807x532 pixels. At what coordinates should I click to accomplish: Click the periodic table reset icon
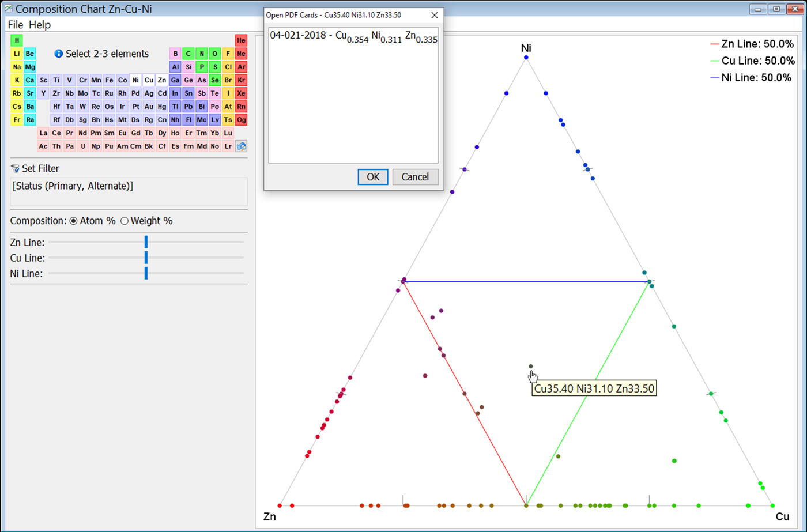pos(242,146)
